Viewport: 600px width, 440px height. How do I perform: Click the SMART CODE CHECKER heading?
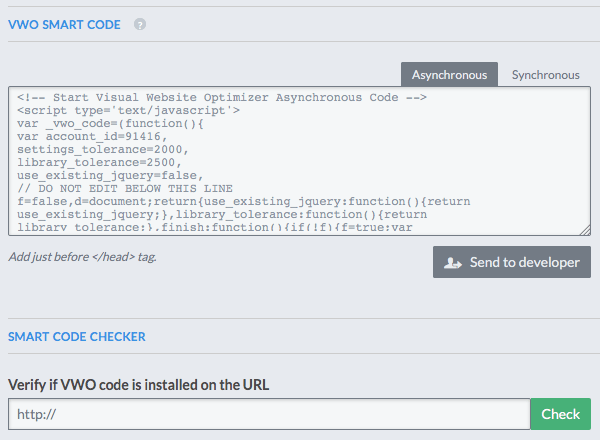pyautogui.click(x=77, y=337)
